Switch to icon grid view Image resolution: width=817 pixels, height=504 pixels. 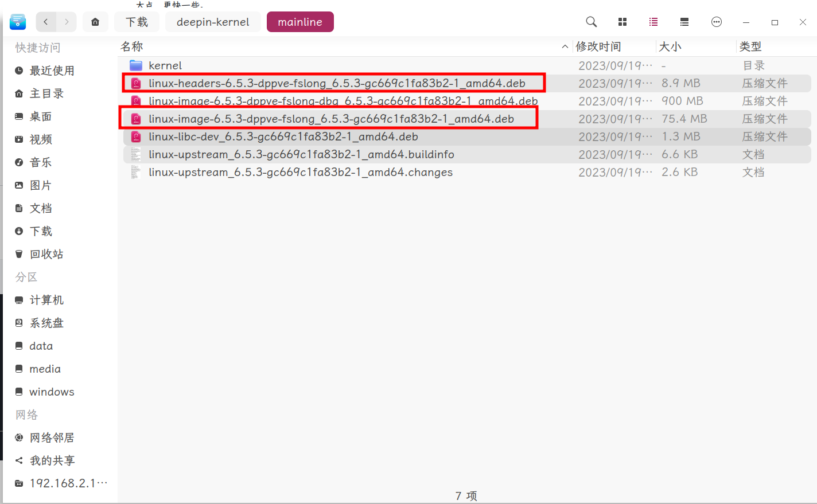tap(623, 22)
